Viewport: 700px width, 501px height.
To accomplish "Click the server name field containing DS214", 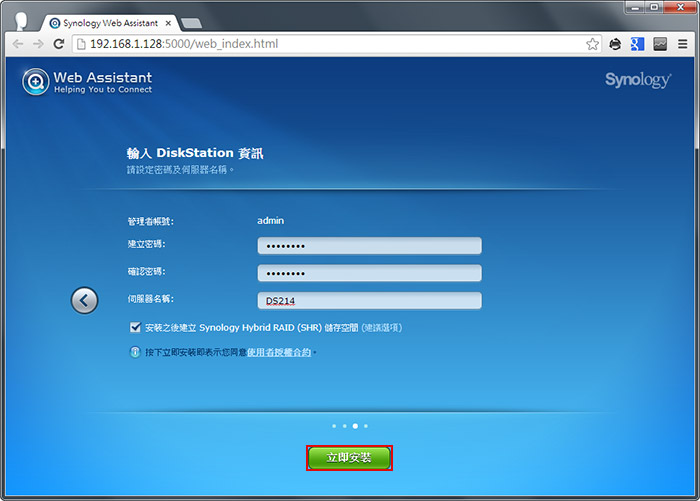I will click(x=369, y=301).
